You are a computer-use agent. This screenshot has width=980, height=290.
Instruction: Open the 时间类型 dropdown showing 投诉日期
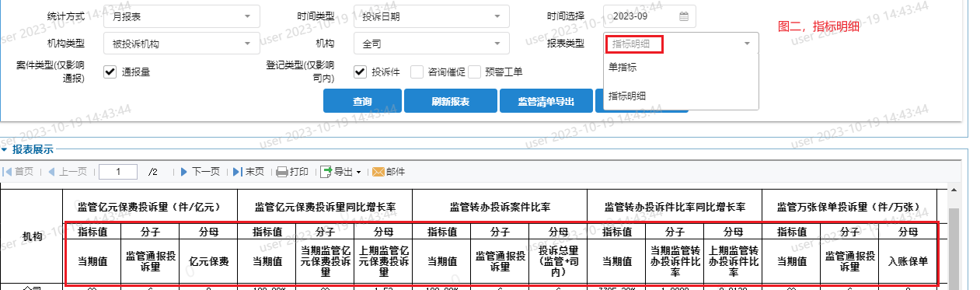click(431, 16)
